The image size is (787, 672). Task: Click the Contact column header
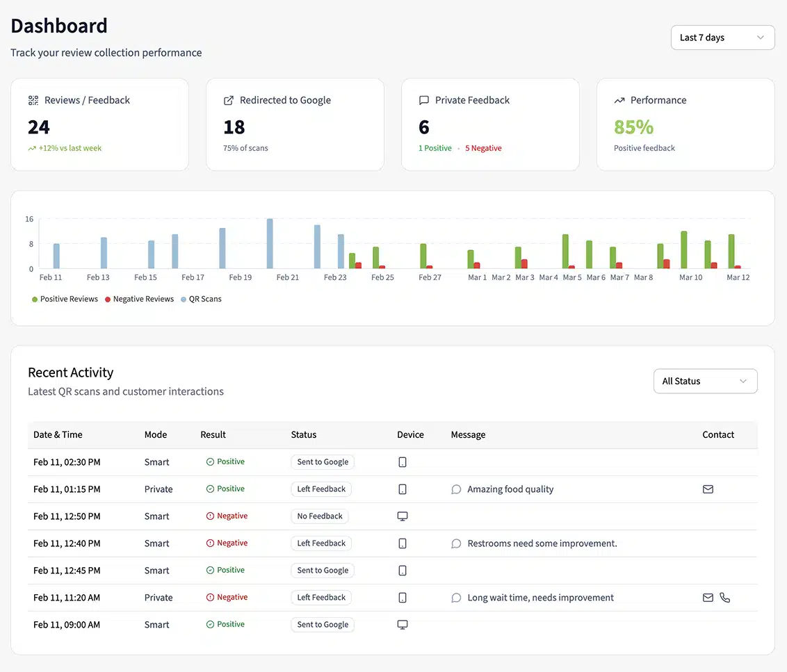tap(718, 435)
